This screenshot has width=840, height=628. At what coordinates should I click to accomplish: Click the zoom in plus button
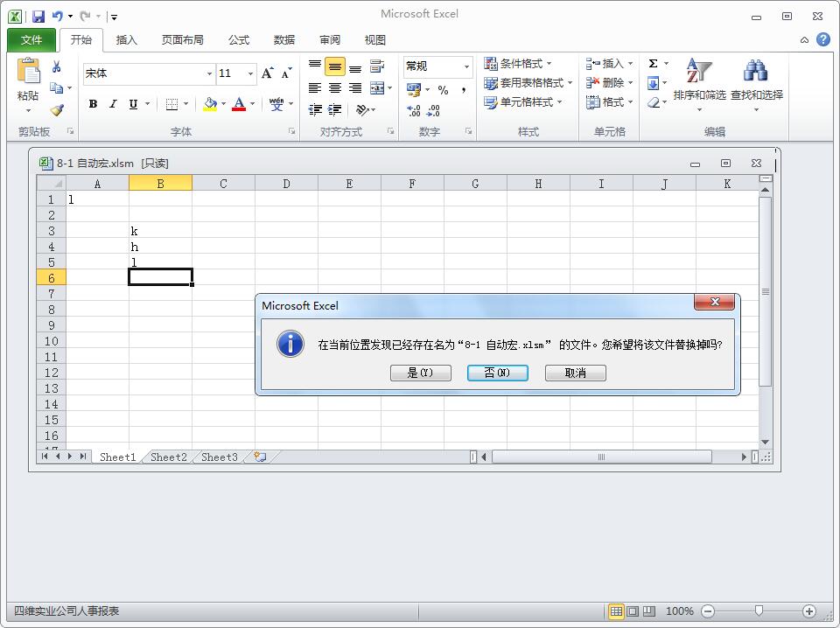coord(808,611)
